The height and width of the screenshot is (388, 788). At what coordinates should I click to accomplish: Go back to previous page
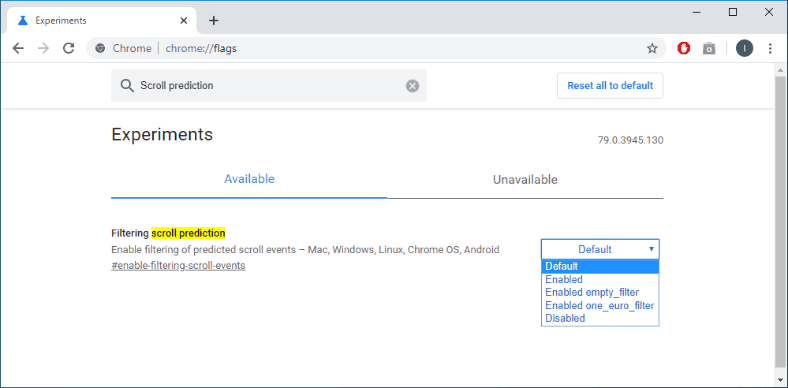tap(18, 48)
